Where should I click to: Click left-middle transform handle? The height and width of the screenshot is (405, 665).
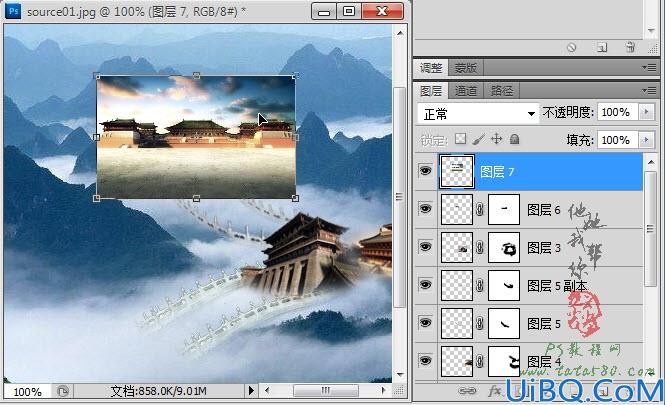click(97, 137)
